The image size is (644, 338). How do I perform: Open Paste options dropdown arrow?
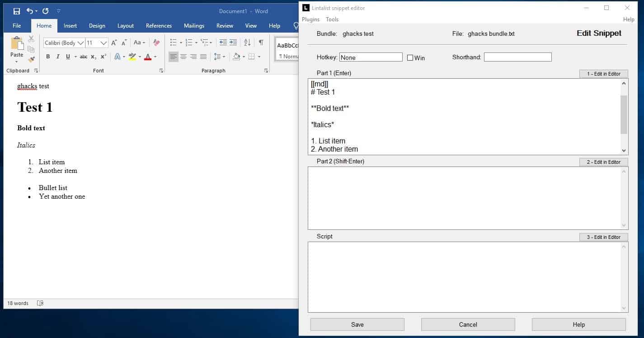(x=17, y=62)
